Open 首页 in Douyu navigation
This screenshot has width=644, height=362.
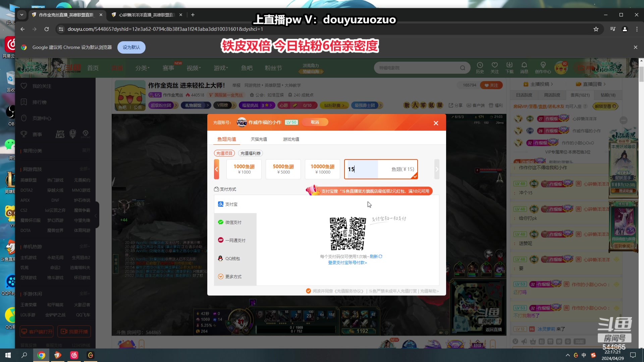click(93, 68)
